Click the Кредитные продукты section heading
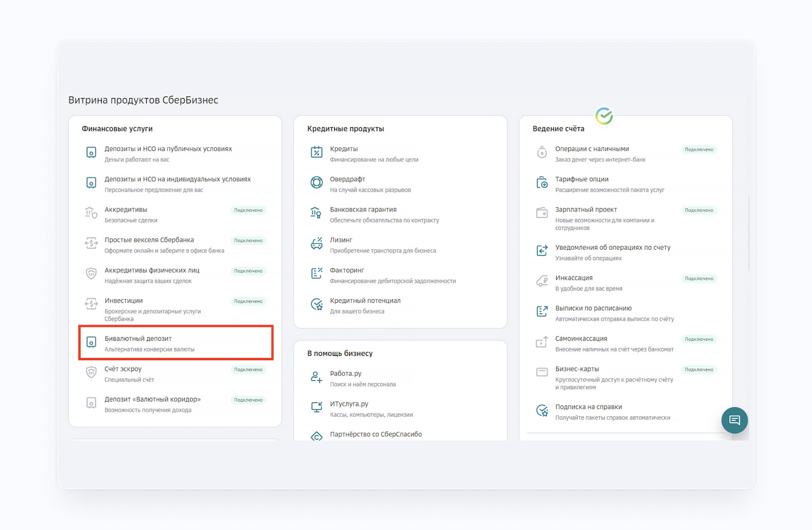This screenshot has height=530, width=812. 345,129
